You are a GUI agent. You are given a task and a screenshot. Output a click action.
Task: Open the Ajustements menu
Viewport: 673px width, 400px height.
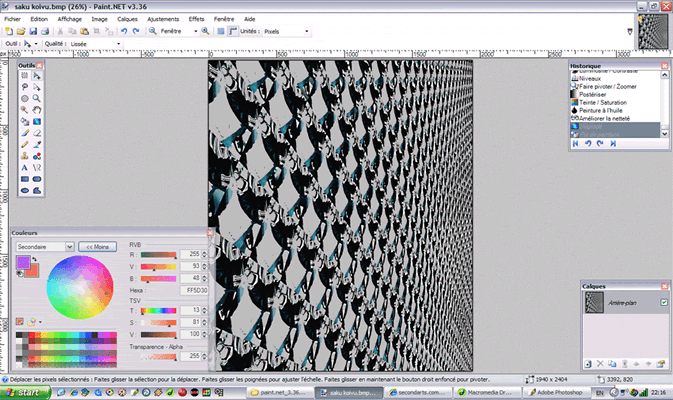pos(161,19)
